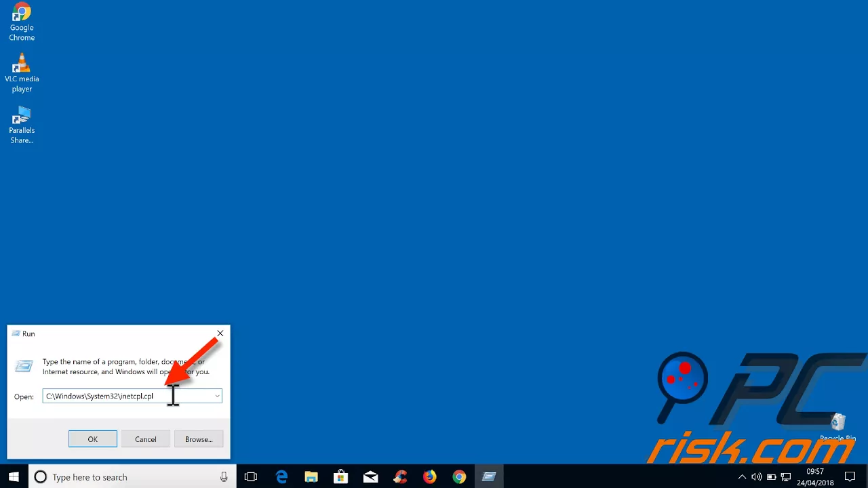Open Microsoft Store from the taskbar
Image resolution: width=868 pixels, height=488 pixels.
(x=341, y=477)
